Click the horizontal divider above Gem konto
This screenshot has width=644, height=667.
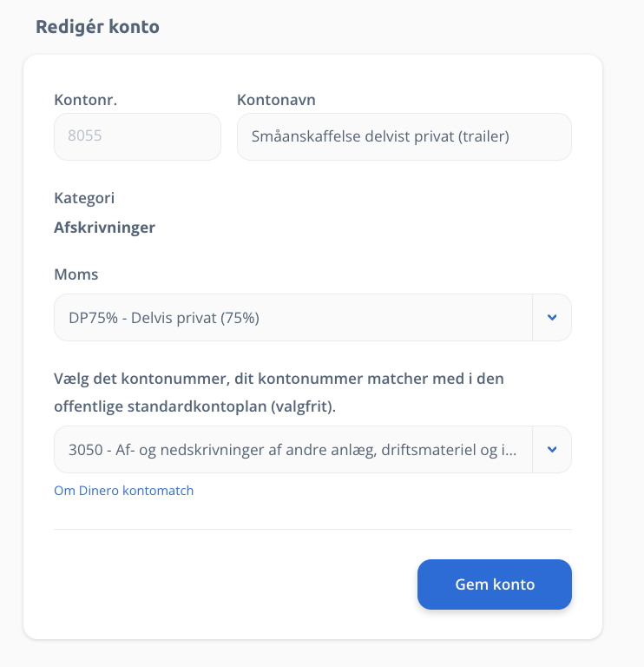(312, 529)
